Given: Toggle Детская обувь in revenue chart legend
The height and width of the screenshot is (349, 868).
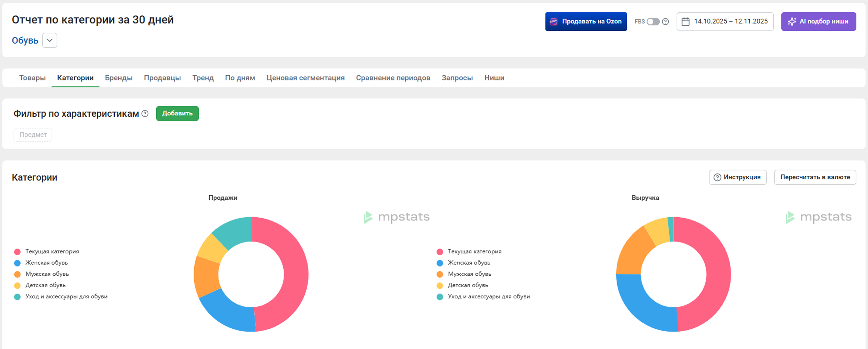Looking at the screenshot, I should pos(468,285).
